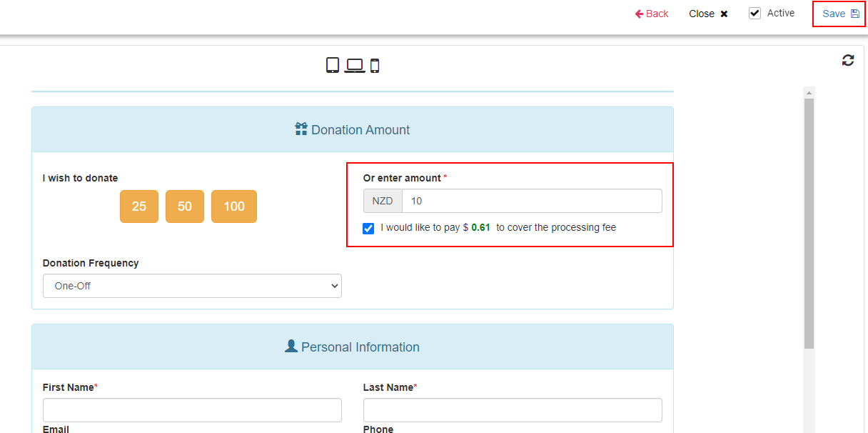The image size is (868, 433).
Task: Click the Save floppy disk icon
Action: point(855,14)
